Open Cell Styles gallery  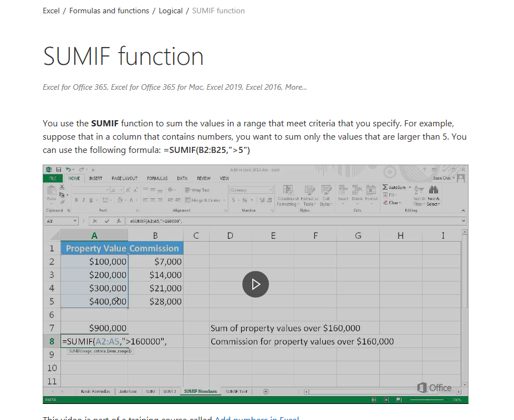[326, 196]
